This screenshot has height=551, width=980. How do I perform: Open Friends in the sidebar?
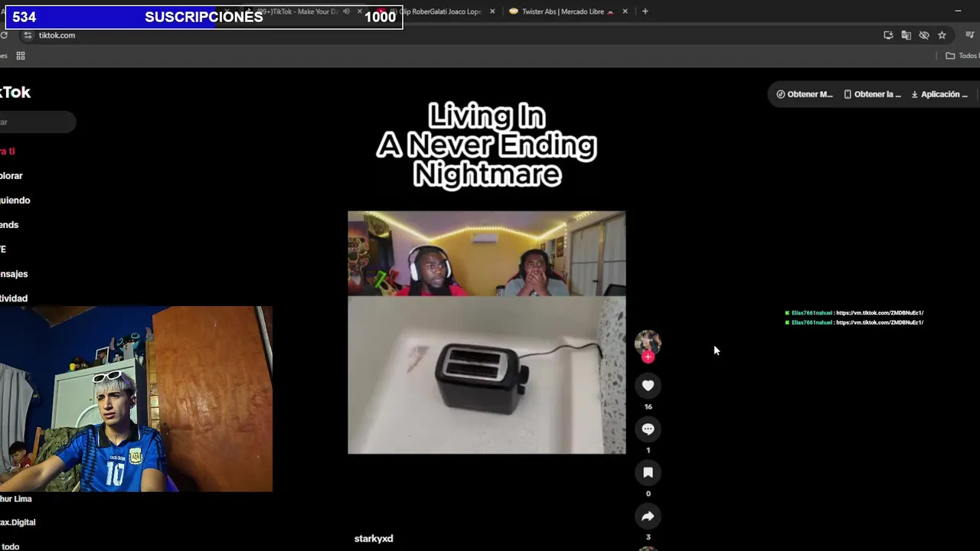(9, 224)
